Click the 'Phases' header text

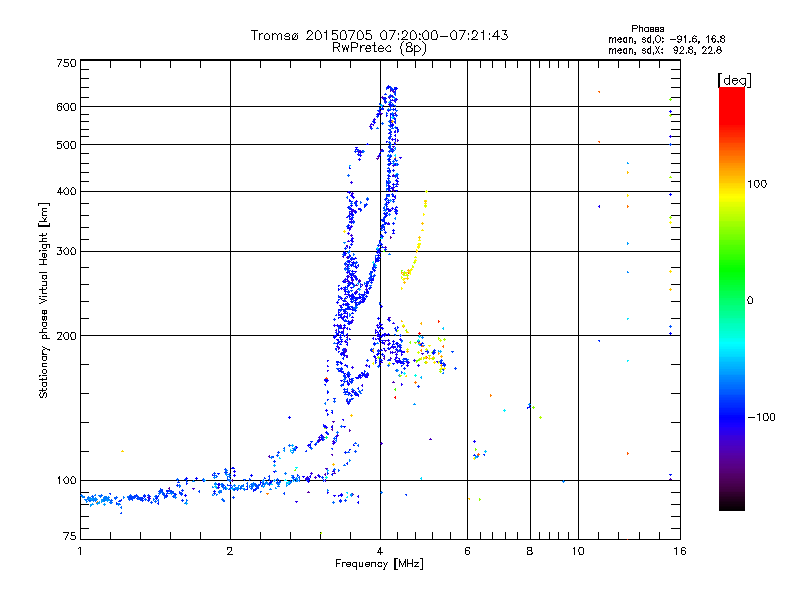pos(647,29)
